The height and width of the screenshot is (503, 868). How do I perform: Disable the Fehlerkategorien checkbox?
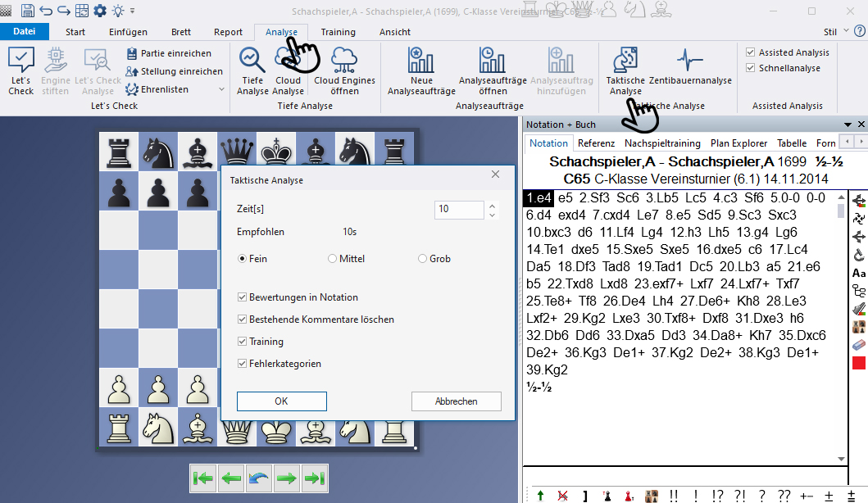coord(243,364)
